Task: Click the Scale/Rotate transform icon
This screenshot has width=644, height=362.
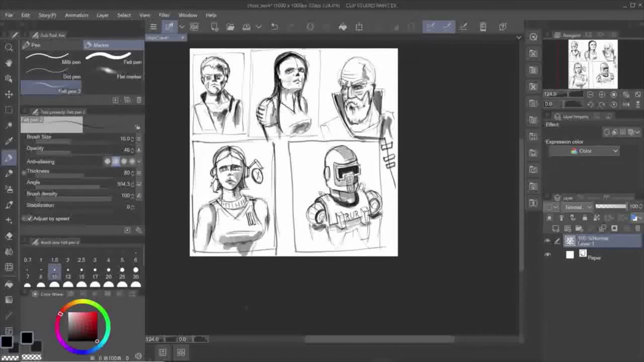Action: 359,27
